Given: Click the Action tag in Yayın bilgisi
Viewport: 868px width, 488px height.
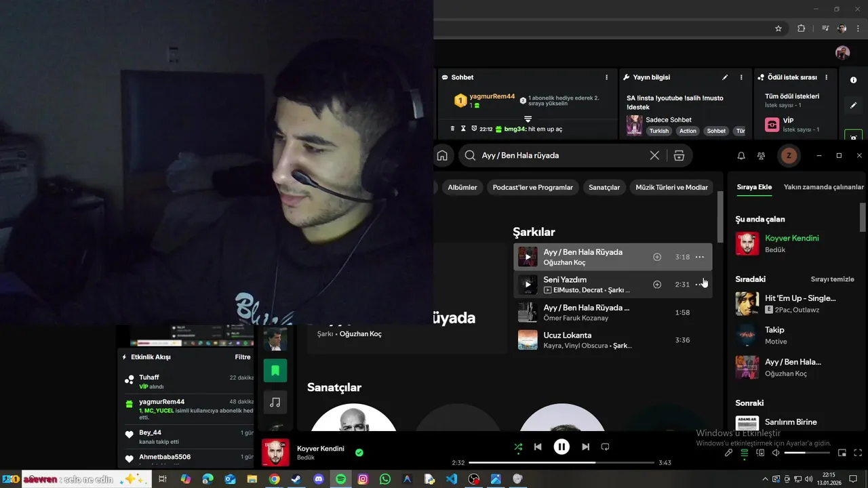Looking at the screenshot, I should click(x=688, y=131).
